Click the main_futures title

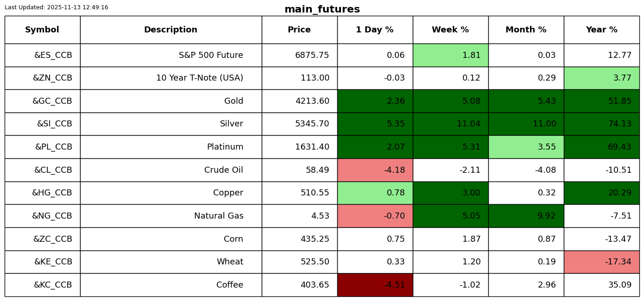coord(322,9)
